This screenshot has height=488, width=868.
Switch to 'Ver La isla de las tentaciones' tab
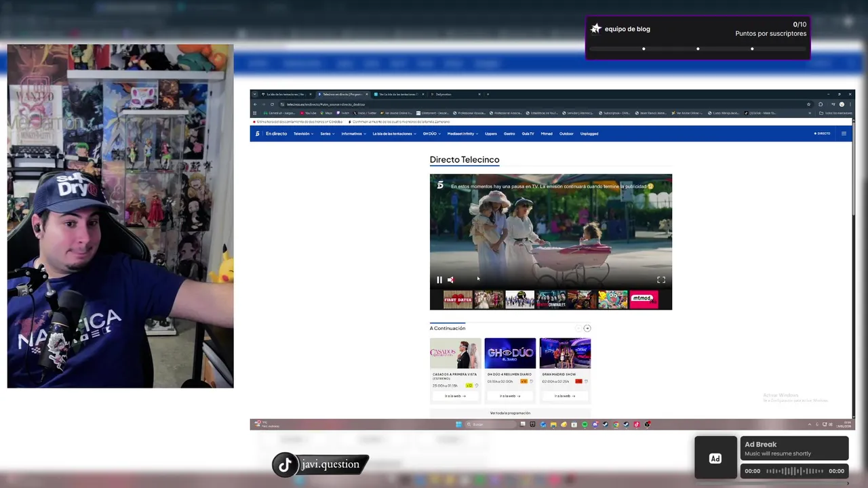397,94
